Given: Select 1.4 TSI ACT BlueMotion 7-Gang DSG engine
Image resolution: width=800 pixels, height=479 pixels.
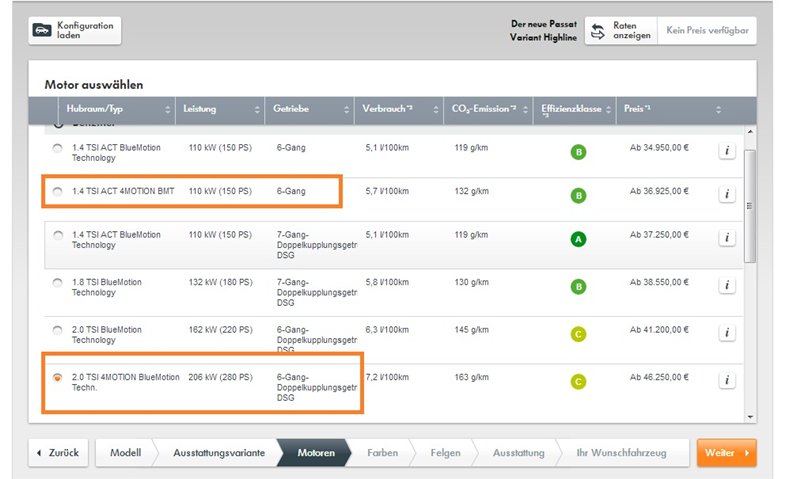Looking at the screenshot, I should [58, 235].
